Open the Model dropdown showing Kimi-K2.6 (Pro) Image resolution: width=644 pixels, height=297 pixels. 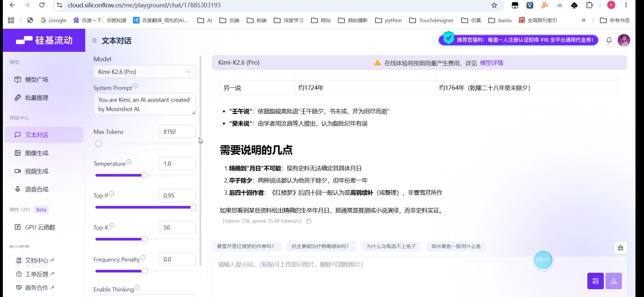(x=145, y=72)
